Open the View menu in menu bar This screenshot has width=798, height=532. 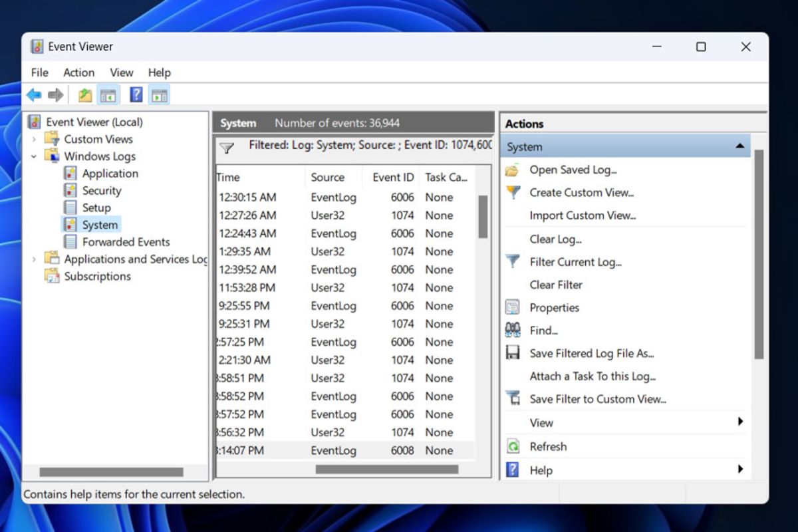pyautogui.click(x=122, y=72)
